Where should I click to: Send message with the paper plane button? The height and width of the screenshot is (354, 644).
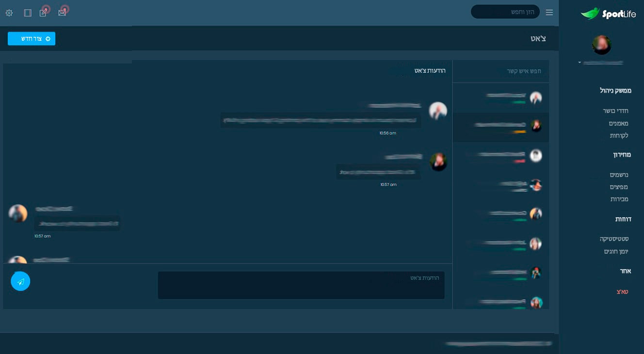point(20,281)
